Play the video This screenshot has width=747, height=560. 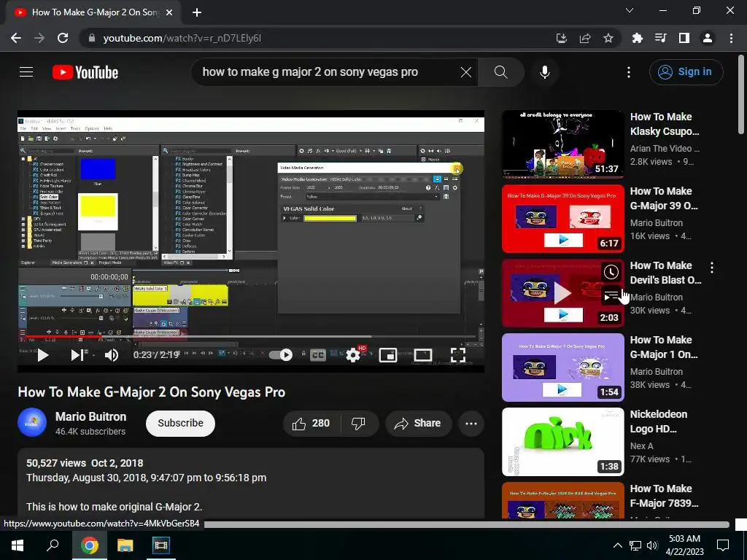(43, 355)
